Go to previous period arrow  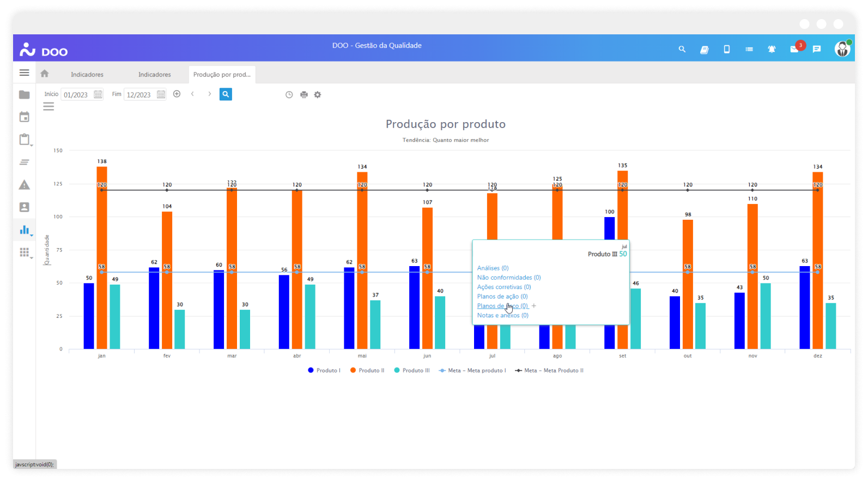[192, 94]
